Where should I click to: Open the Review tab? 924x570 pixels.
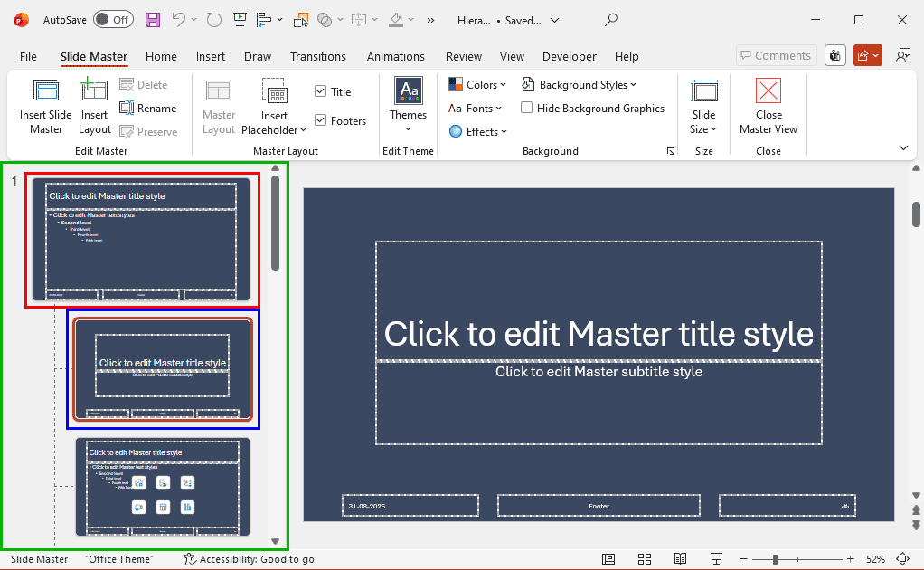463,57
